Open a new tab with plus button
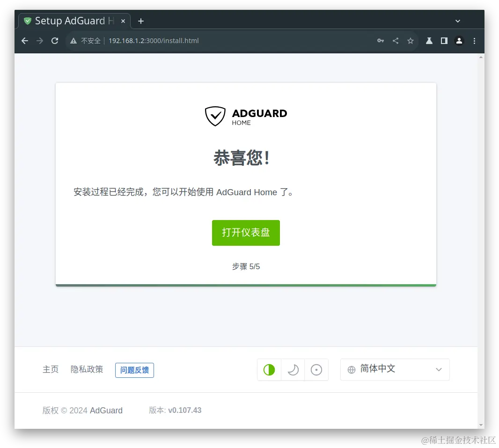This screenshot has width=499, height=448. [140, 21]
